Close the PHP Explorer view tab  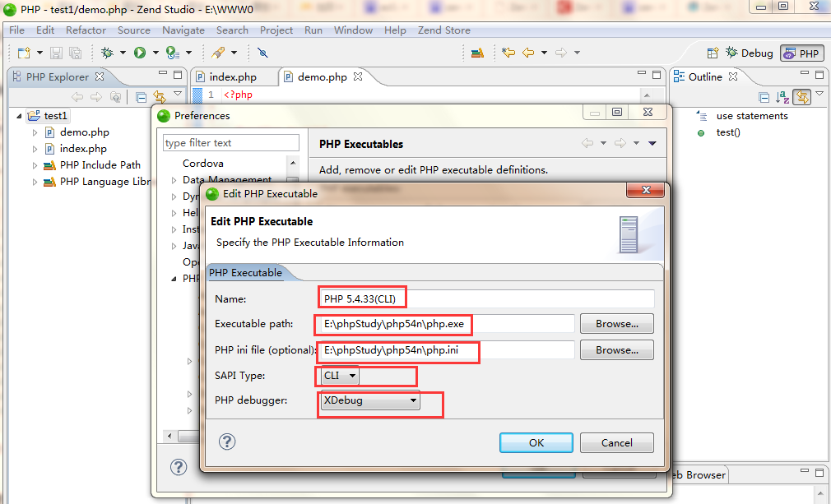tap(99, 76)
